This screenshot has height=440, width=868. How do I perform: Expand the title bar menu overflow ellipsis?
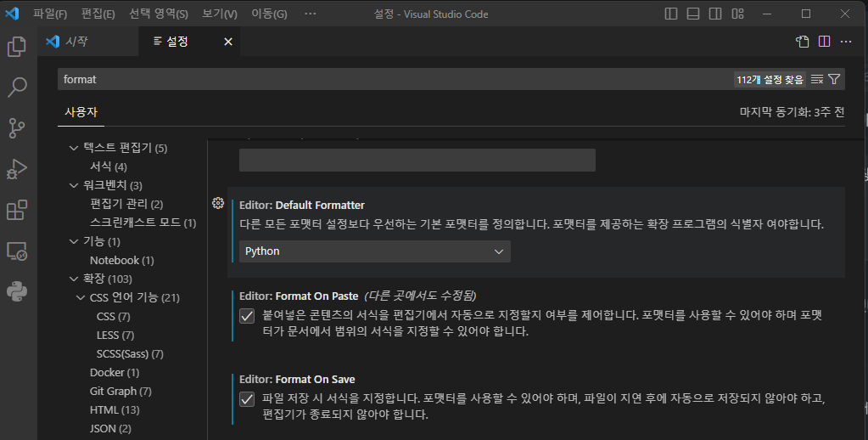click(x=311, y=14)
